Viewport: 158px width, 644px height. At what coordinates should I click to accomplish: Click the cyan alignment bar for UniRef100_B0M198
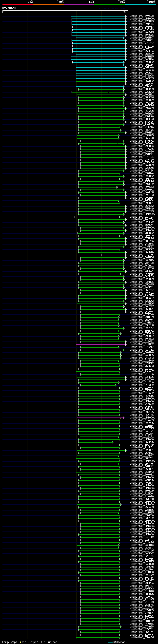(99, 16)
